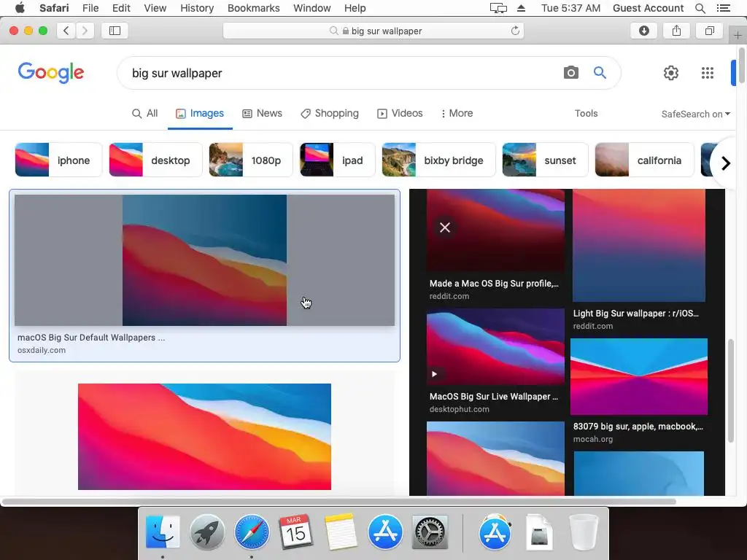Open the SafeSearch on dropdown
The width and height of the screenshot is (747, 560).
point(695,114)
